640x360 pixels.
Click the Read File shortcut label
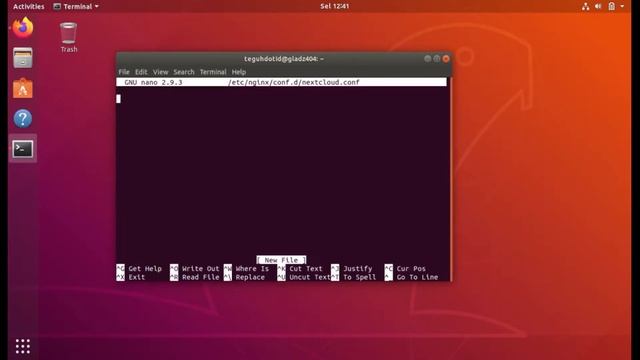pyautogui.click(x=200, y=277)
